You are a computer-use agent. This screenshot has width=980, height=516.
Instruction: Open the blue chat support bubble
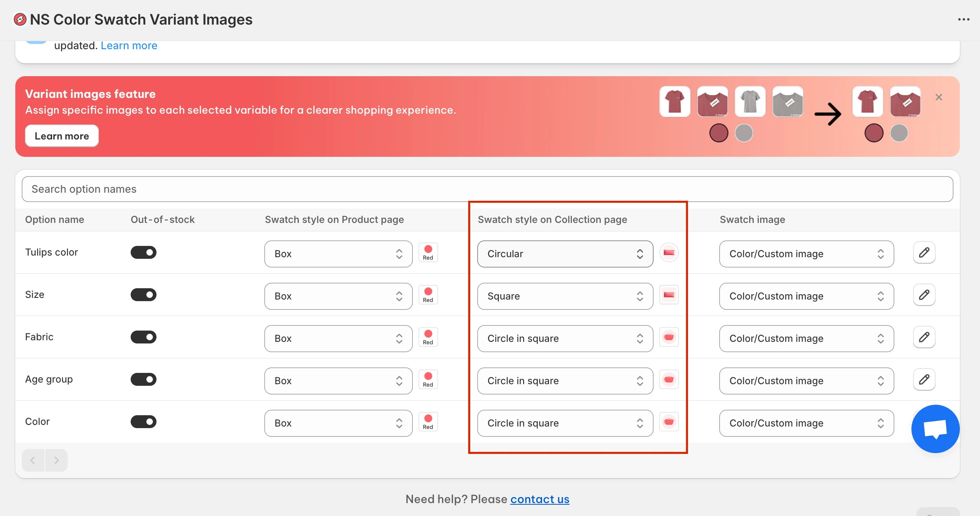[935, 429]
